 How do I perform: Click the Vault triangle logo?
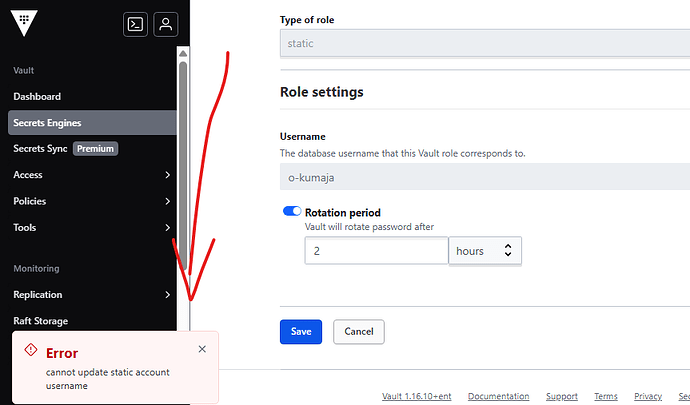click(24, 22)
